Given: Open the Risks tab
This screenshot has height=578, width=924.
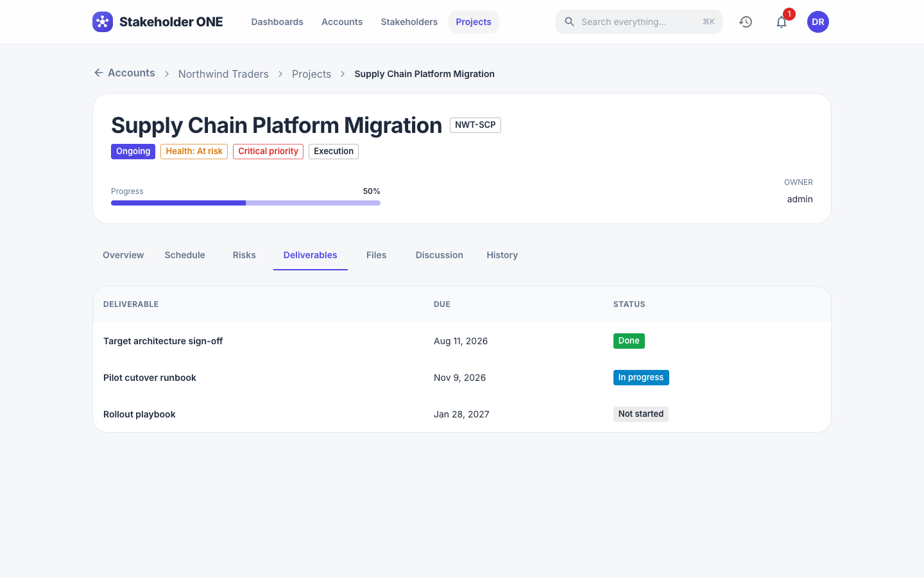Looking at the screenshot, I should pos(244,255).
